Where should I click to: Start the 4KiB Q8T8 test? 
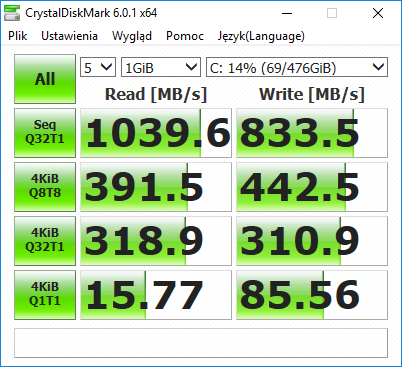coord(45,187)
